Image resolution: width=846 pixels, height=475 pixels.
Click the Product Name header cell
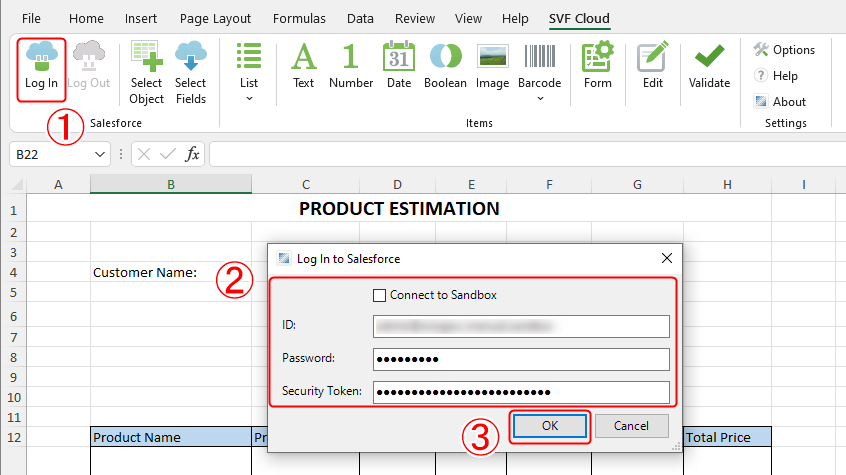[x=171, y=437]
